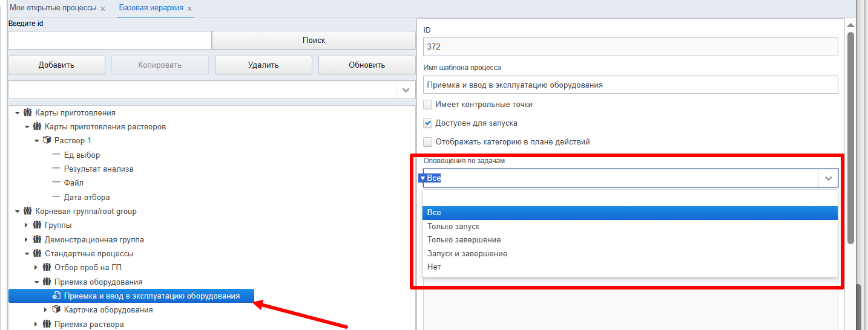Tick Отображать категорию в плане действий checkbox
Image resolution: width=868 pixels, height=330 pixels.
[x=428, y=141]
